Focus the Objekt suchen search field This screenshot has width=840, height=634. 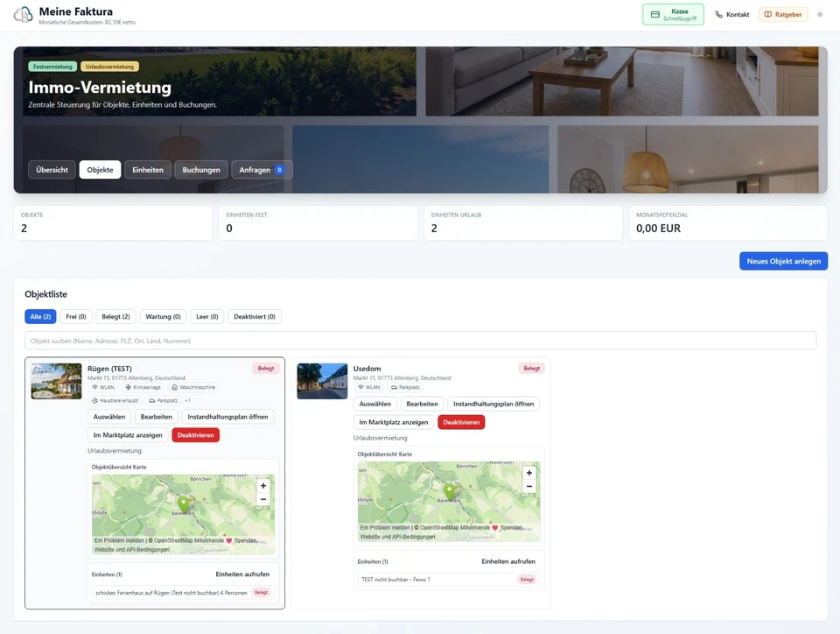point(420,341)
